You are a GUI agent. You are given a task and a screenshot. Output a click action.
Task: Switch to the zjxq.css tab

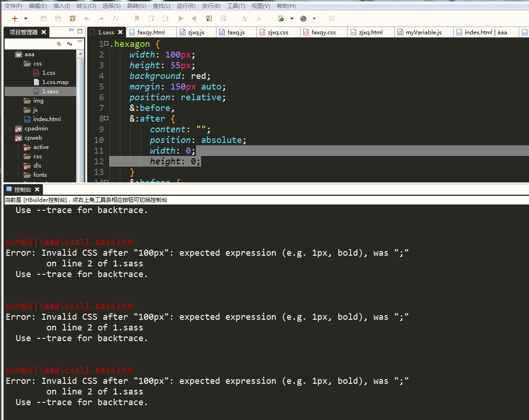coord(278,32)
